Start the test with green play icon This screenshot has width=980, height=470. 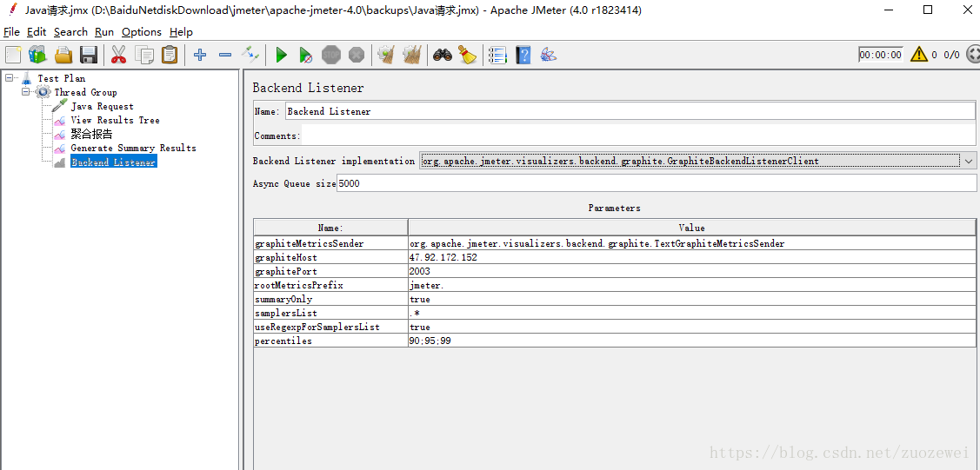[x=281, y=55]
